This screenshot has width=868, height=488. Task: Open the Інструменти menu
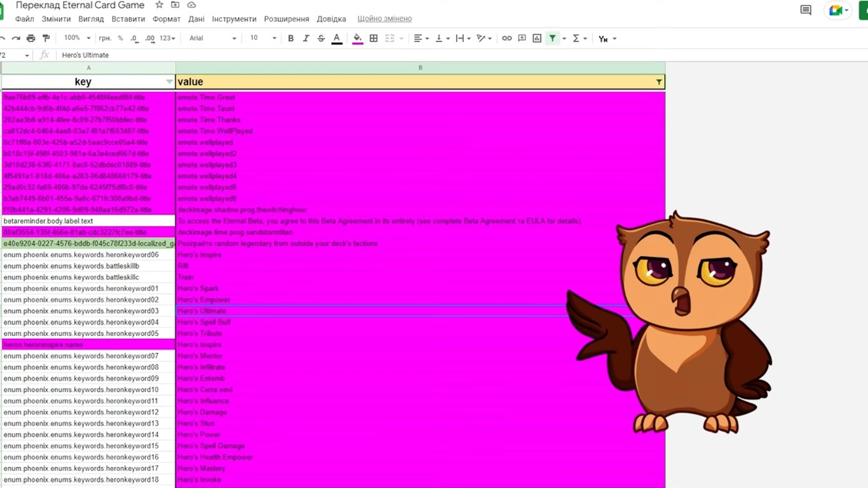[x=234, y=19]
